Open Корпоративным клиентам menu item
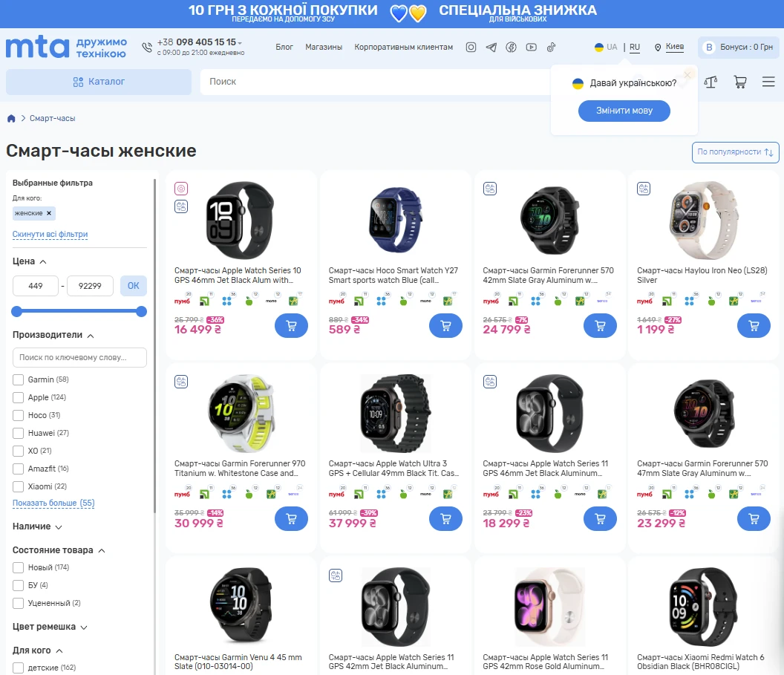Viewport: 784px width, 675px height. [x=403, y=47]
